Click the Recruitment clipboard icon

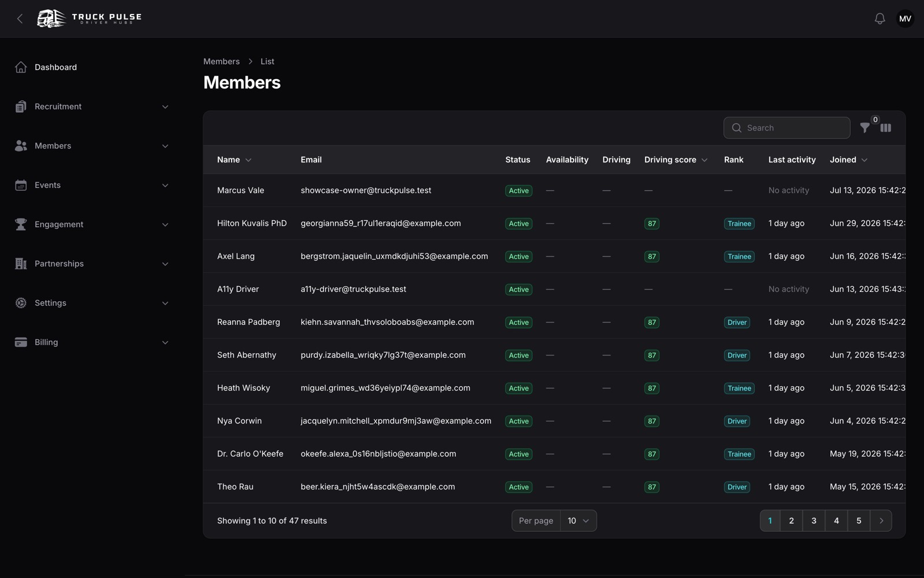point(21,106)
